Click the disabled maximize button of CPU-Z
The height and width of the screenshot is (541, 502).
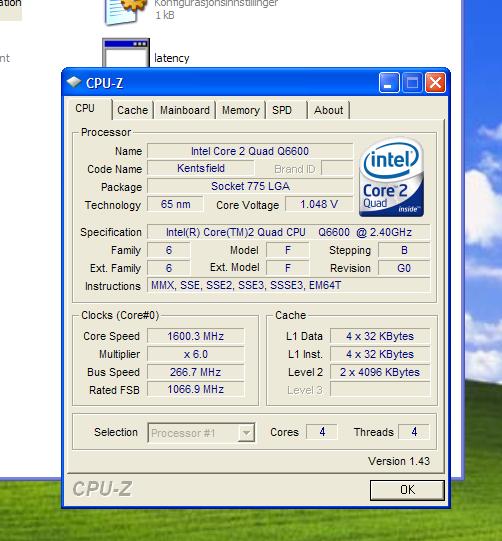click(x=412, y=82)
